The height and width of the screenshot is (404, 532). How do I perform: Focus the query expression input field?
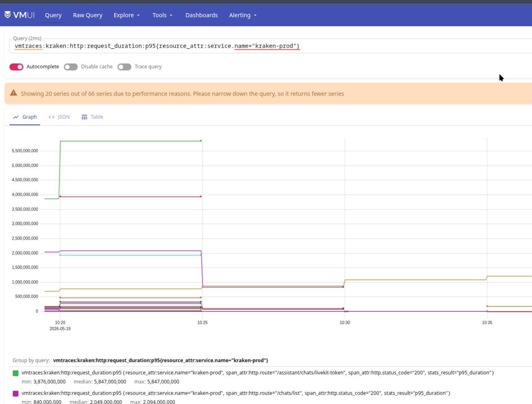(271, 46)
